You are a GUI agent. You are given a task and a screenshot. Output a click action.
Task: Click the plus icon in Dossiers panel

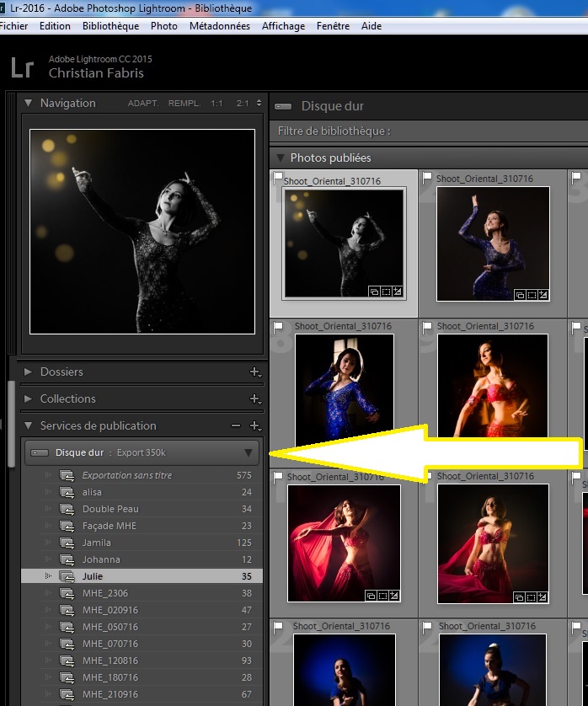254,372
